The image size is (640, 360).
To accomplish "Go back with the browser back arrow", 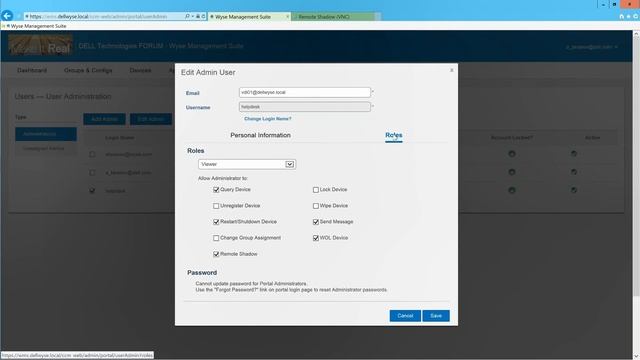I will pos(7,16).
